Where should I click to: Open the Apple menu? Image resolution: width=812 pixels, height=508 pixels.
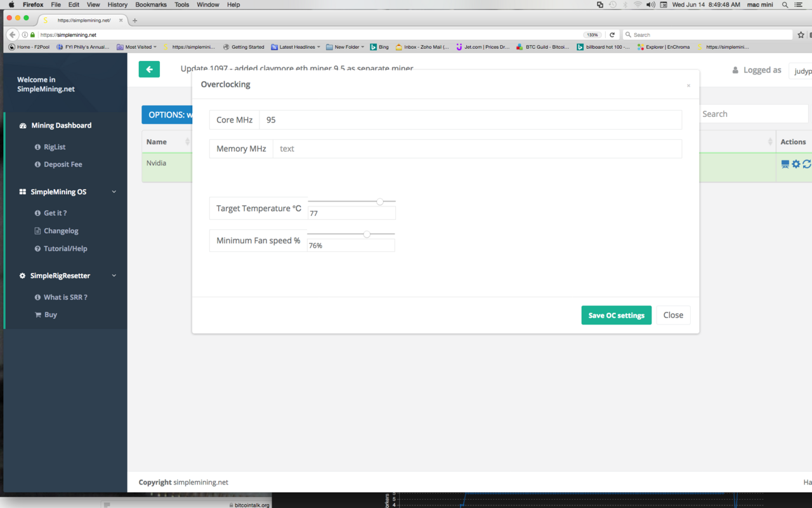point(11,4)
